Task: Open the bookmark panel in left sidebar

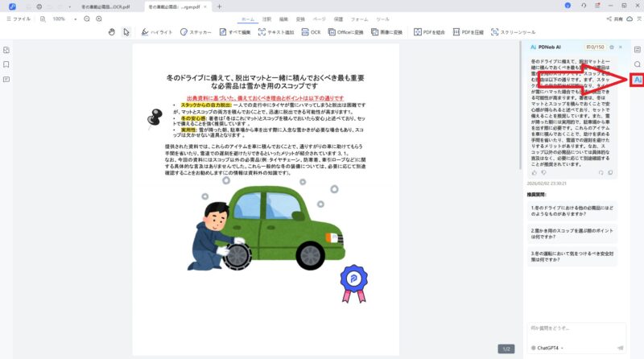Action: pyautogui.click(x=6, y=64)
